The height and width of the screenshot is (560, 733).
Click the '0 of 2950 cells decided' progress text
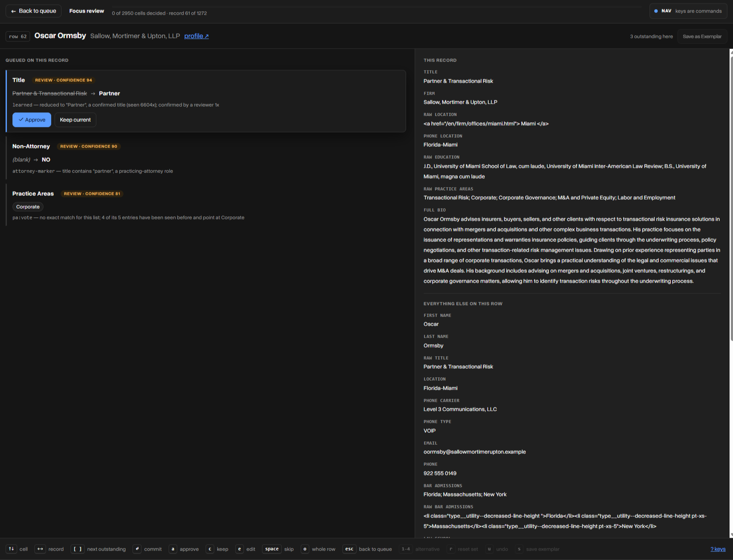pos(139,13)
